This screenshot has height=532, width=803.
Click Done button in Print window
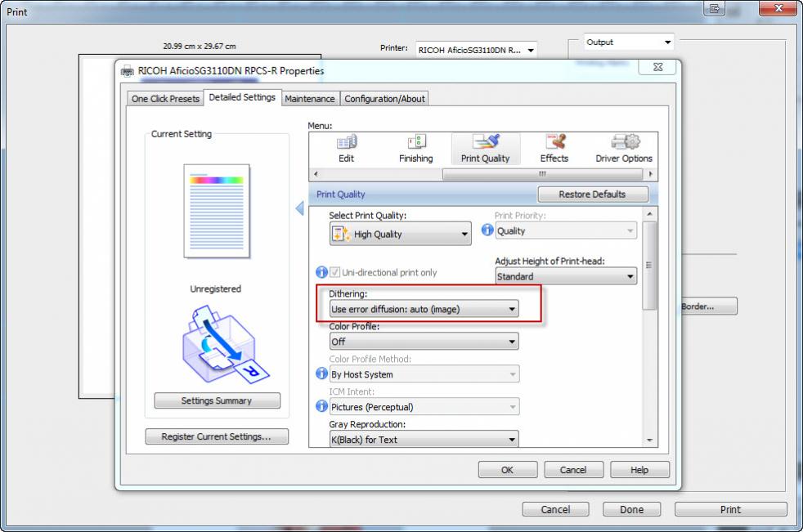(x=631, y=509)
